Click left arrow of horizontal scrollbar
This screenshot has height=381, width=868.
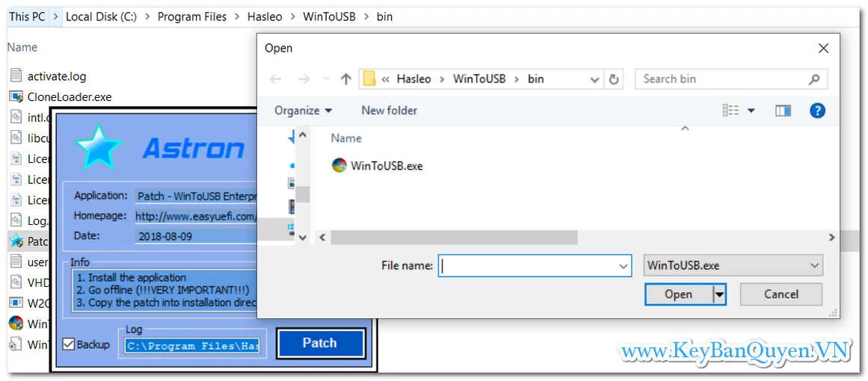coord(321,238)
